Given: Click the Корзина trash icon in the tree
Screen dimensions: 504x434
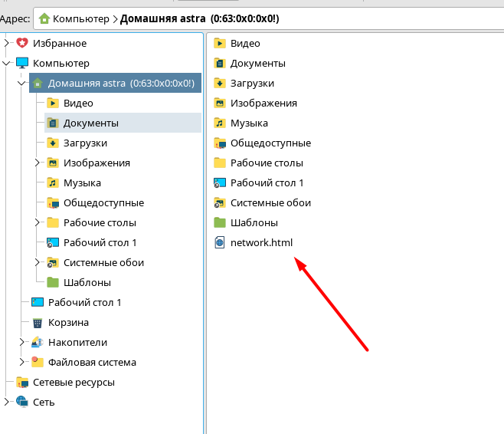Looking at the screenshot, I should point(38,322).
